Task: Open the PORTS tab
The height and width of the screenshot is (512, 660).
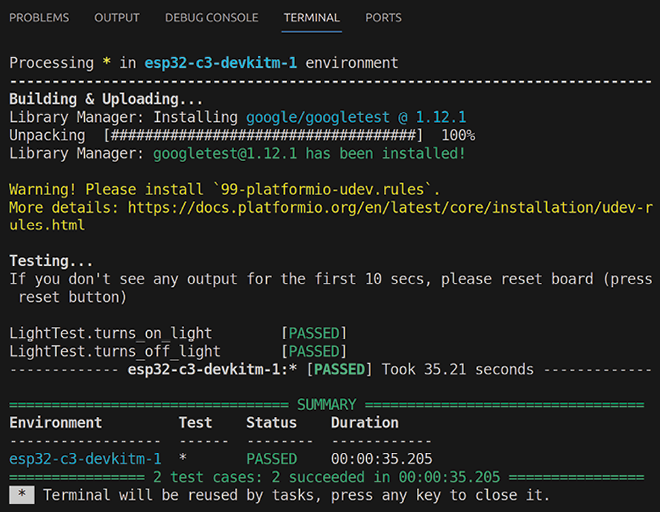Action: (383, 18)
